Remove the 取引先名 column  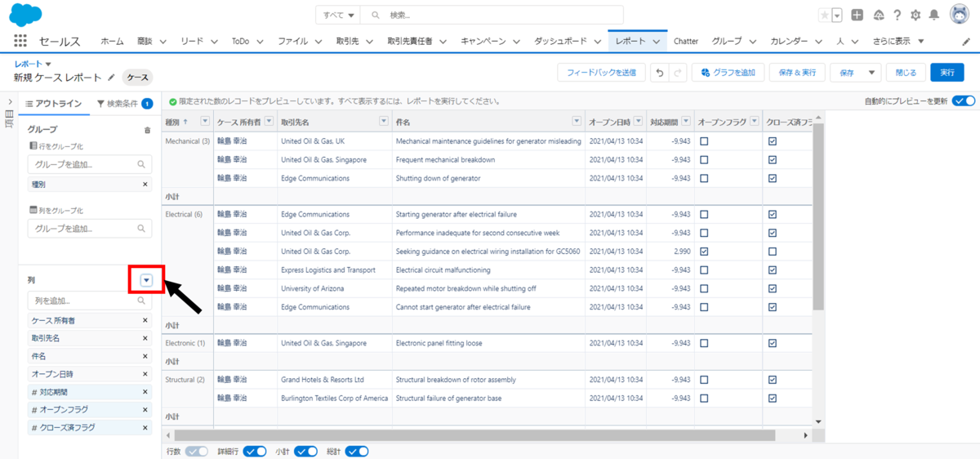[145, 338]
